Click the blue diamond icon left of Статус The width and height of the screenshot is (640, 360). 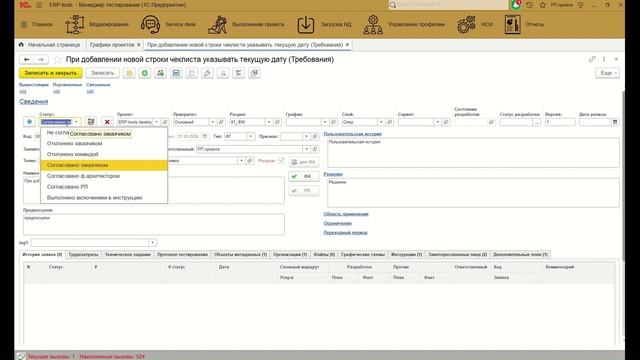29,122
